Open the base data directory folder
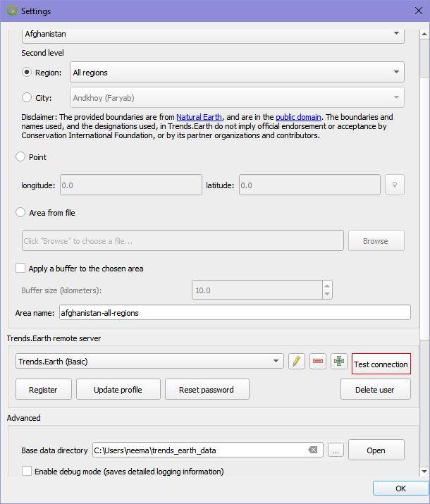 coord(376,450)
